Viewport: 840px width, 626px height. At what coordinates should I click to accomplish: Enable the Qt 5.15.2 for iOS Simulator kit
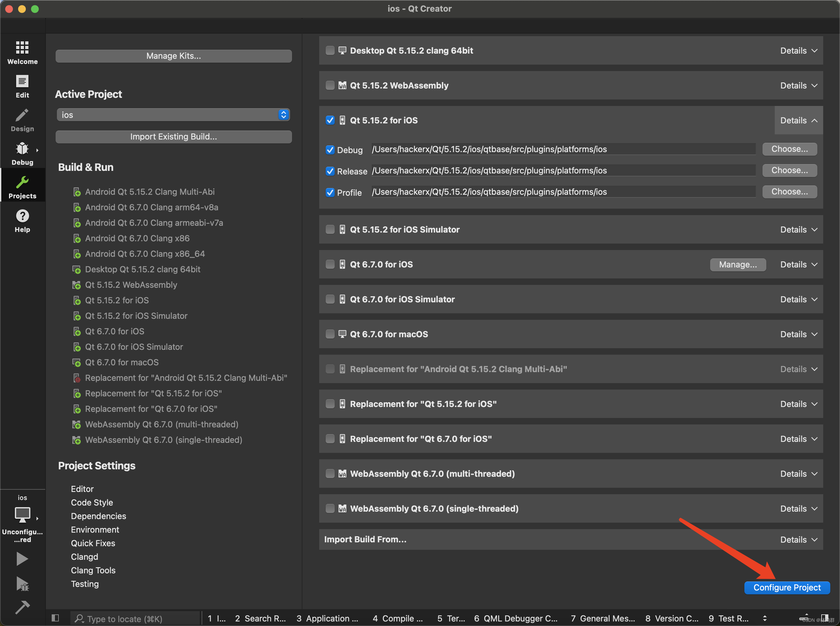point(330,229)
